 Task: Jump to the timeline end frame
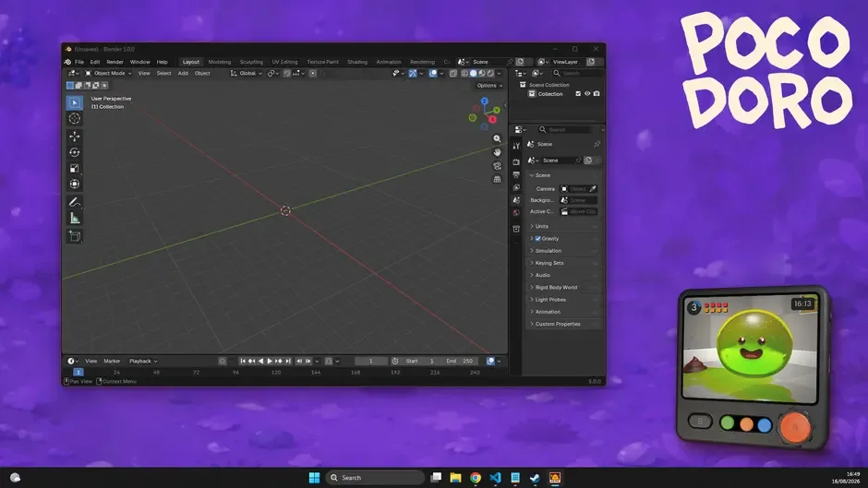click(288, 362)
